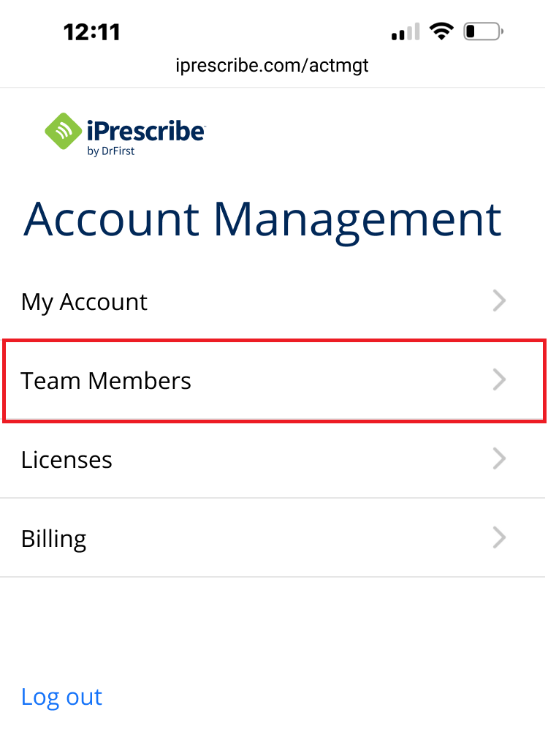Click the word 'Management' in the heading
548x756 pixels.
358,219
